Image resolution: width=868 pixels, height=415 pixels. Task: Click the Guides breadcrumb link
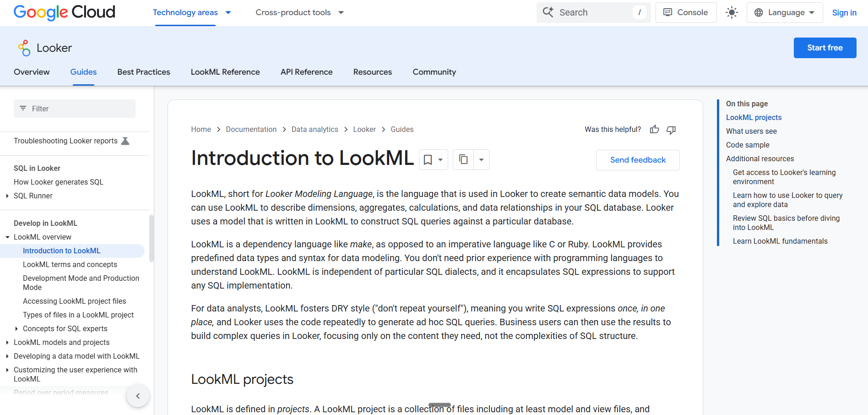(402, 130)
